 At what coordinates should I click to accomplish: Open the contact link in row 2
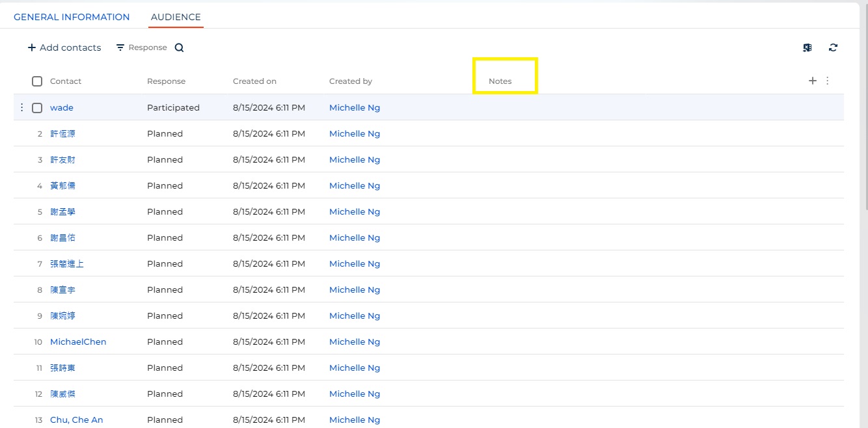tap(62, 133)
